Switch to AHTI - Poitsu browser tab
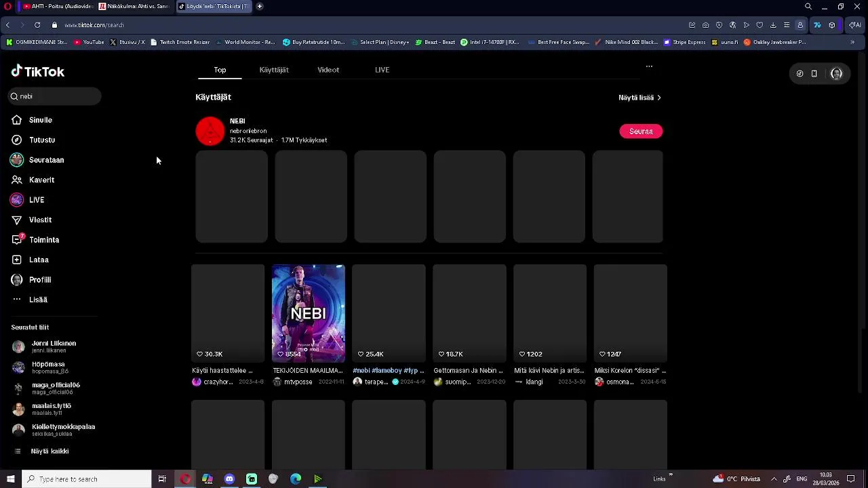The image size is (868, 488). 57,6
